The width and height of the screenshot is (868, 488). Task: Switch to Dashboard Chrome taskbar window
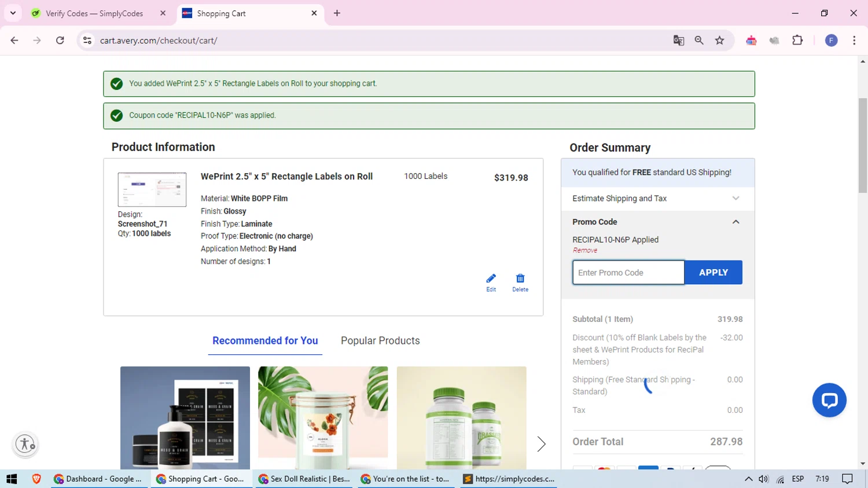pyautogui.click(x=100, y=479)
